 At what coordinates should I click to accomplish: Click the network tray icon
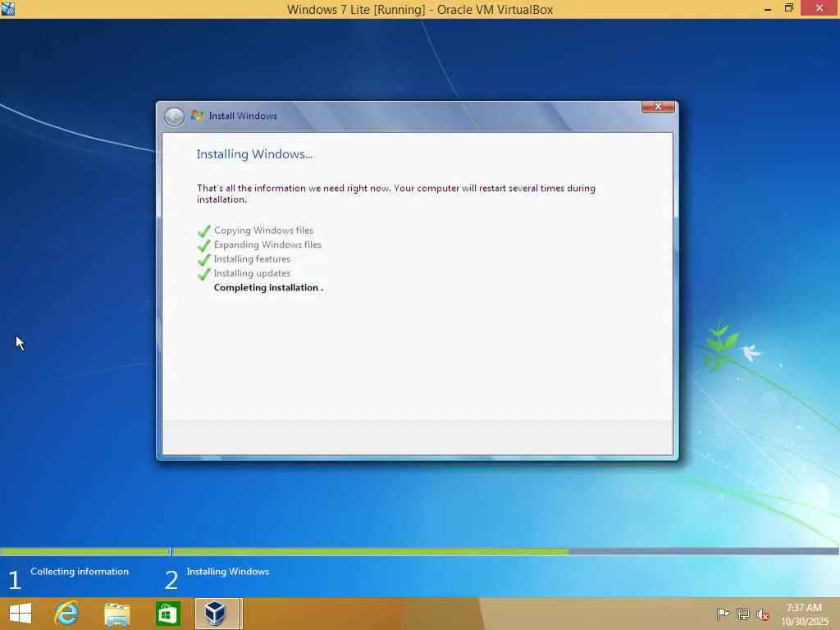[x=742, y=614]
